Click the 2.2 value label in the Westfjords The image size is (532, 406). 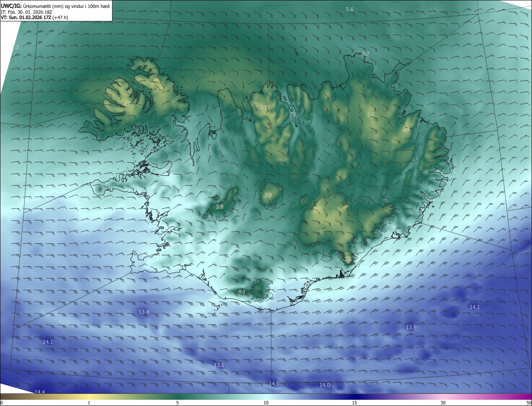127,103
